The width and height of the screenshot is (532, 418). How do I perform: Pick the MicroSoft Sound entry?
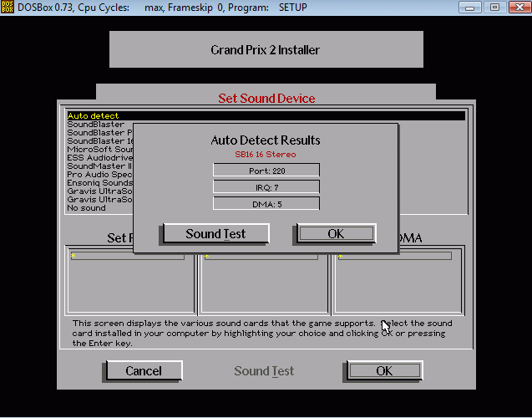pos(99,150)
